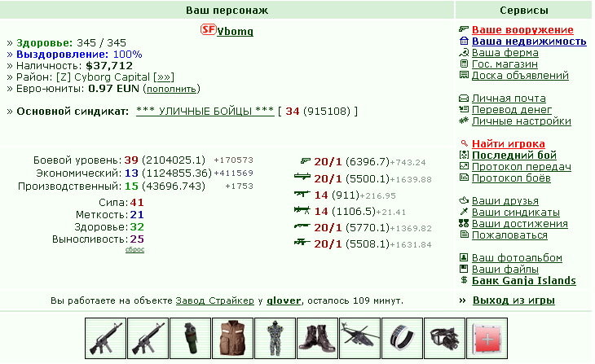Screen dimensions: 595x364
Task: Click the pistol skill icon beside 20/1 (6396.7)
Action: point(305,161)
